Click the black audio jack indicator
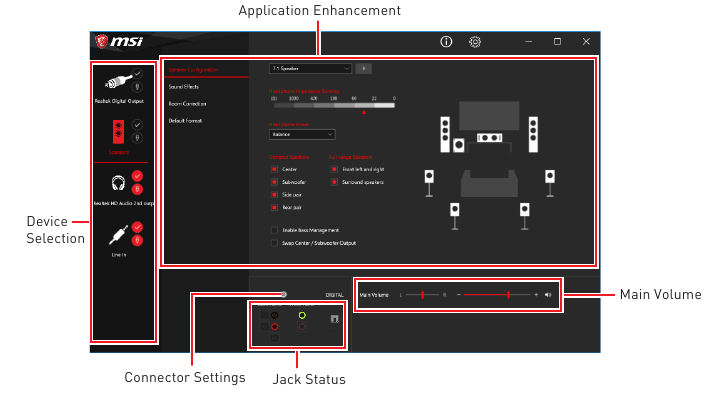The height and width of the screenshot is (393, 718). (274, 315)
